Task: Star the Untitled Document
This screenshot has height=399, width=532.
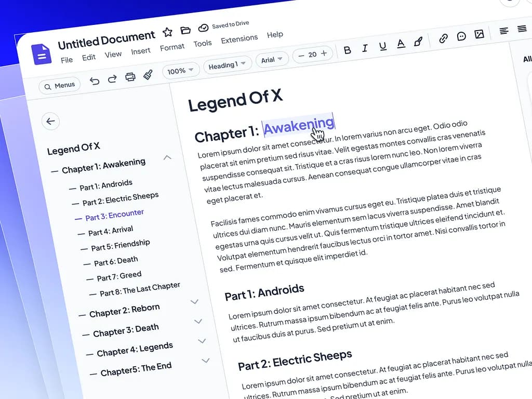Action: (167, 32)
